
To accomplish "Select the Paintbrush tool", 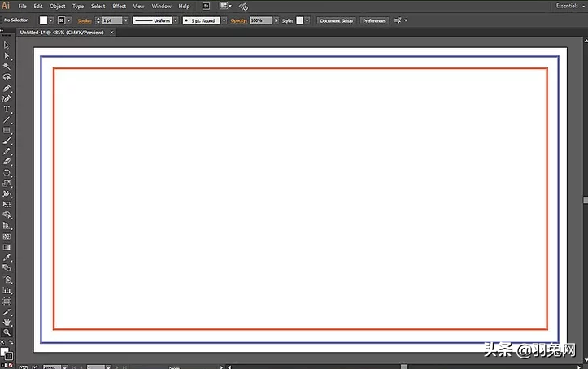I will (7, 141).
